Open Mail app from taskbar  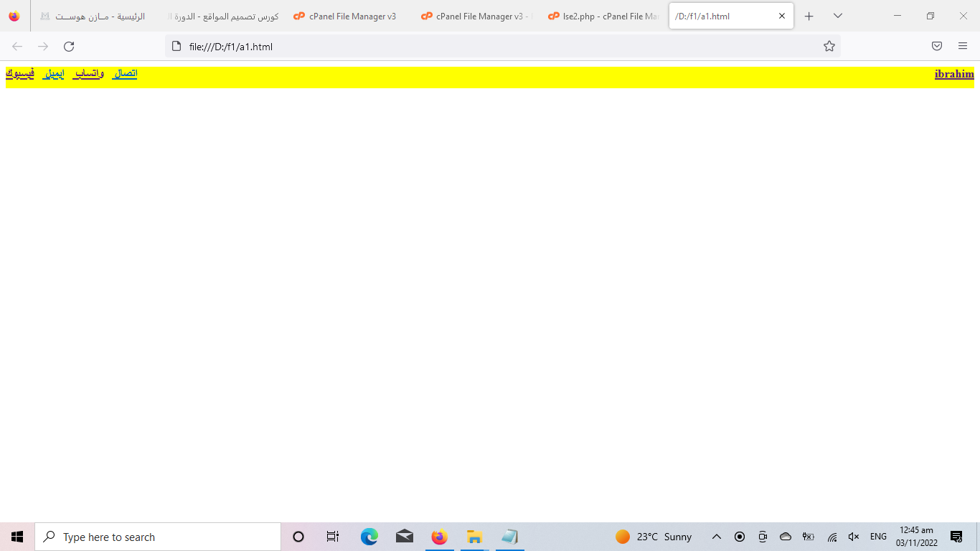405,537
